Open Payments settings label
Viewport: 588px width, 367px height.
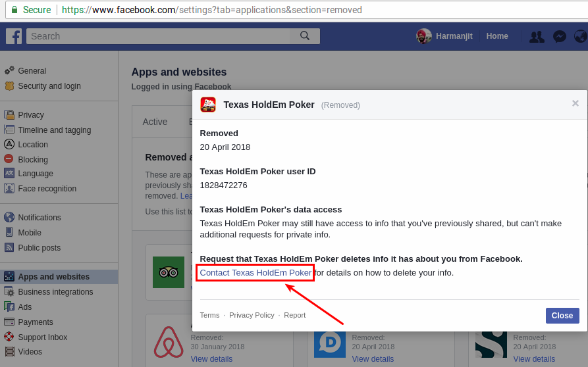tap(36, 322)
